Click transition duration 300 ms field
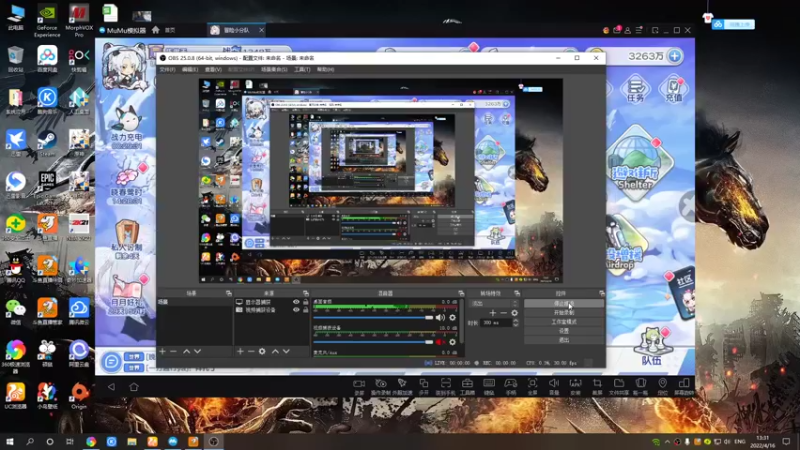The height and width of the screenshot is (450, 800). [496, 322]
